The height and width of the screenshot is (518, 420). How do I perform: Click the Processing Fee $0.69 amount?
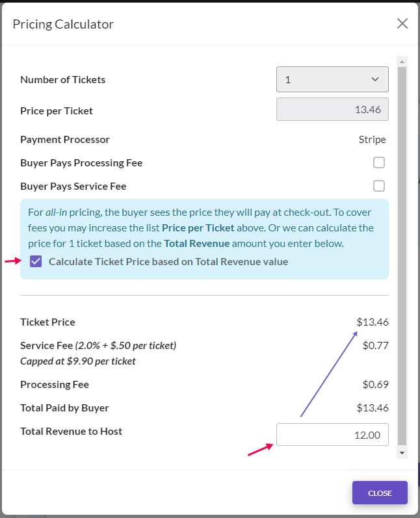click(x=375, y=384)
